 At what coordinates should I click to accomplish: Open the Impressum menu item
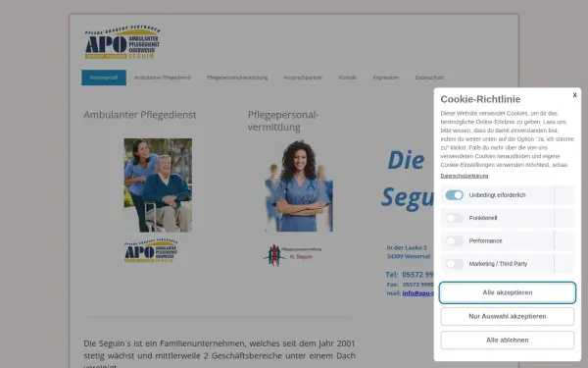[x=386, y=78]
